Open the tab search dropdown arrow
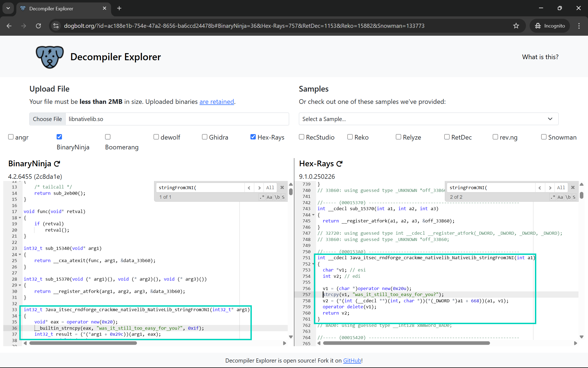The image size is (588, 368). coord(8,8)
